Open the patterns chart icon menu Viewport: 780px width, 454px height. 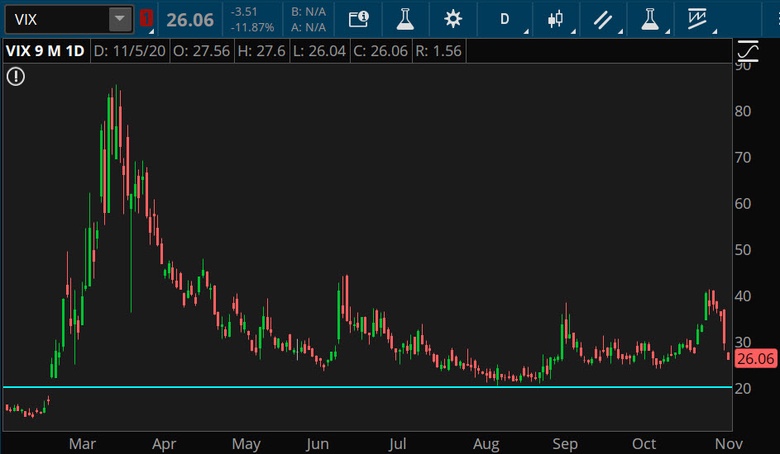[697, 19]
